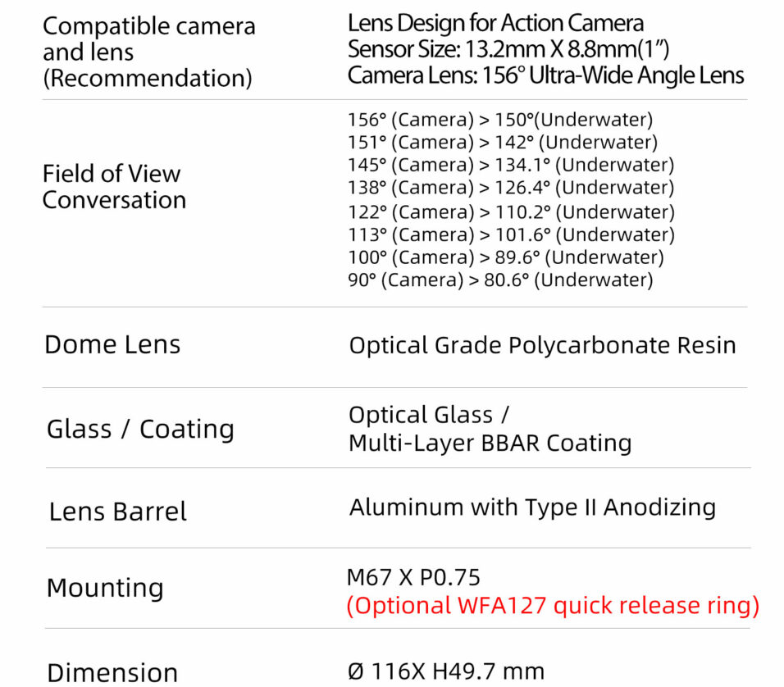Click the 'Multi-Layer BBAR Coating' text
This screenshot has width=784, height=687.
[490, 444]
